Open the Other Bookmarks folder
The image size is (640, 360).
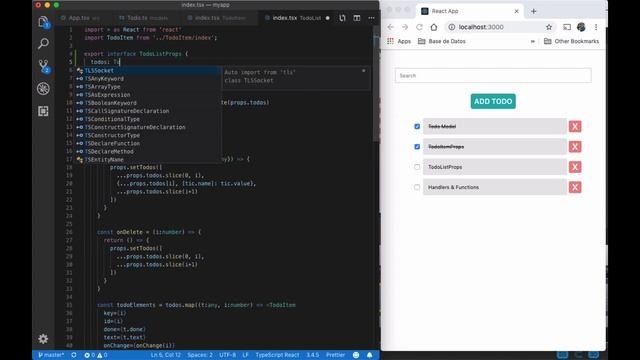[x=571, y=41]
